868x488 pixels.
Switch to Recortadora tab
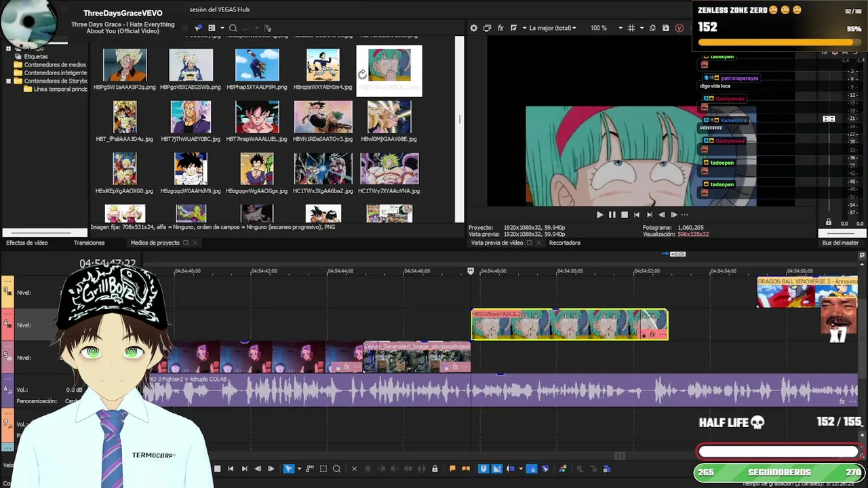click(x=564, y=243)
